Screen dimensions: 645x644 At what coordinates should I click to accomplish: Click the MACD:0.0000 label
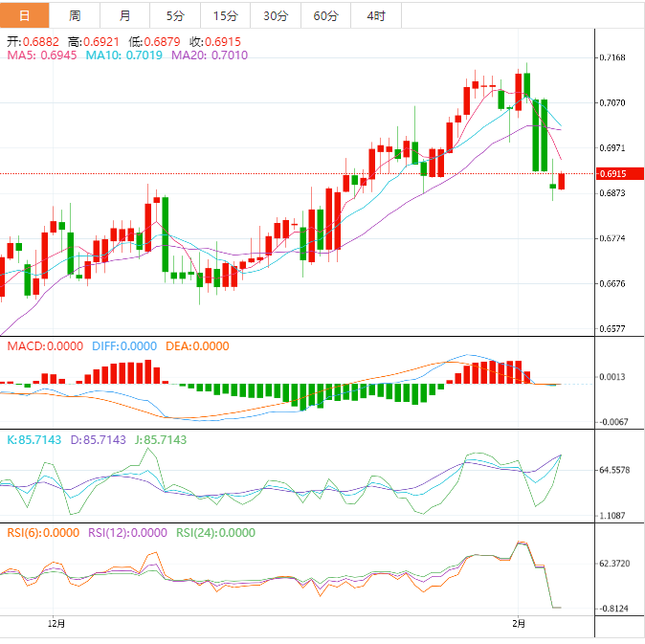pos(45,345)
